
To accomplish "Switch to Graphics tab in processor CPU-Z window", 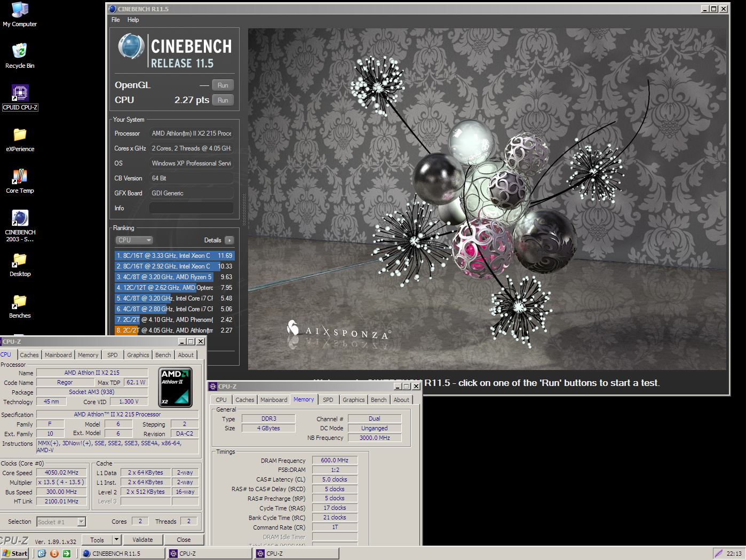I will tap(138, 355).
